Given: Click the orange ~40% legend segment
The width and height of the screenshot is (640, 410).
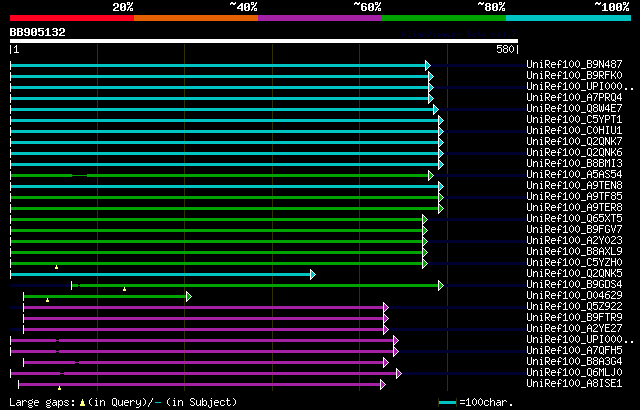Looking at the screenshot, I should (x=196, y=18).
